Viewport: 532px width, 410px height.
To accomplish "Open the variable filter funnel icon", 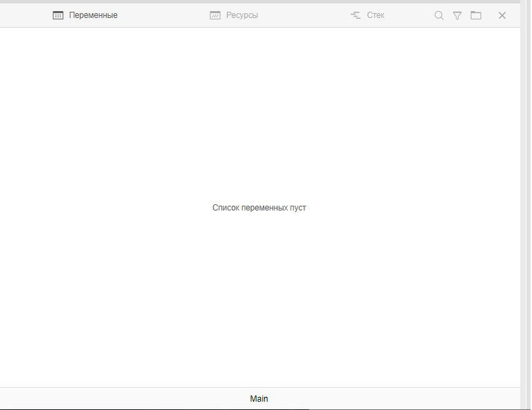I will point(457,15).
